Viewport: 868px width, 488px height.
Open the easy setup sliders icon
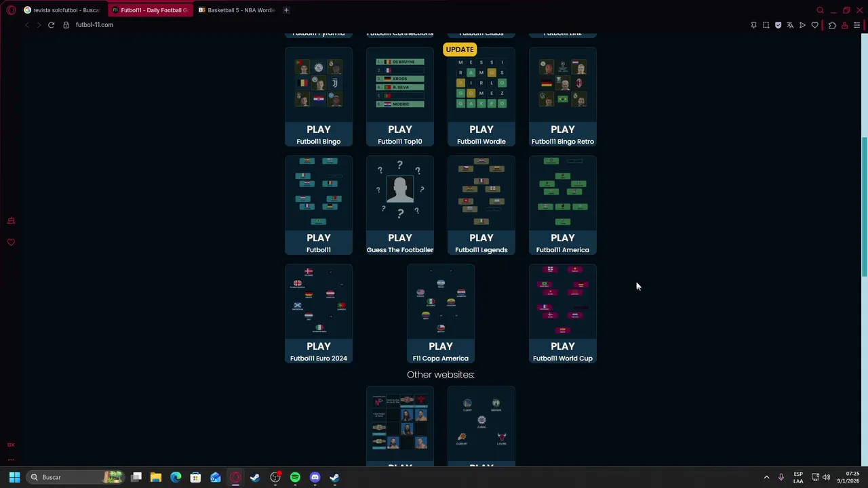tap(857, 25)
